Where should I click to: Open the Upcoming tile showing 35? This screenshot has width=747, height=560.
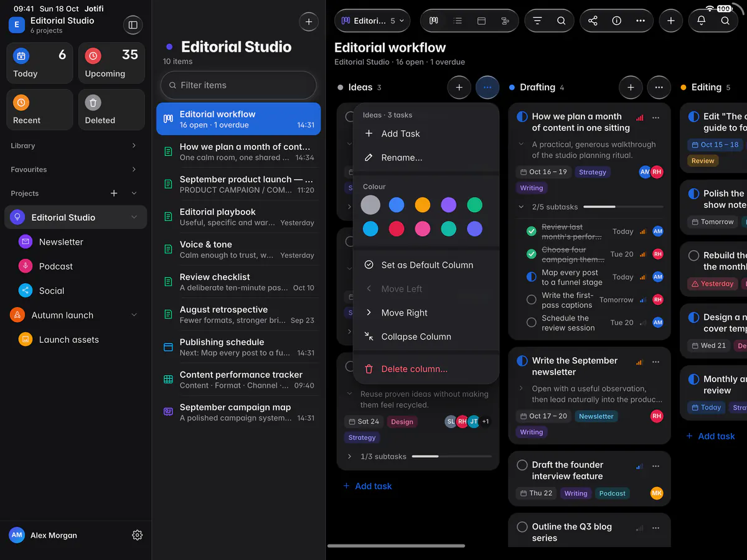coord(111,63)
